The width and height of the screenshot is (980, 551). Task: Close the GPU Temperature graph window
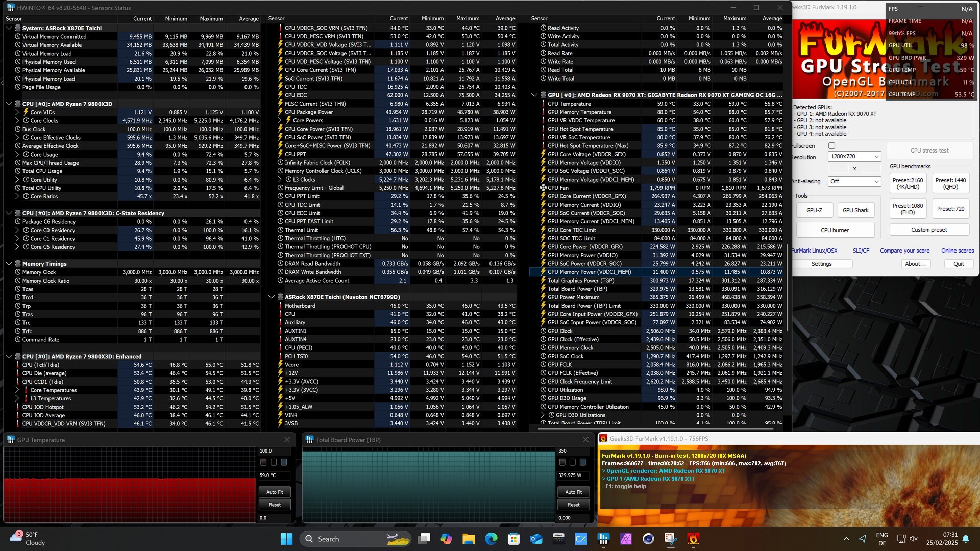tap(287, 440)
